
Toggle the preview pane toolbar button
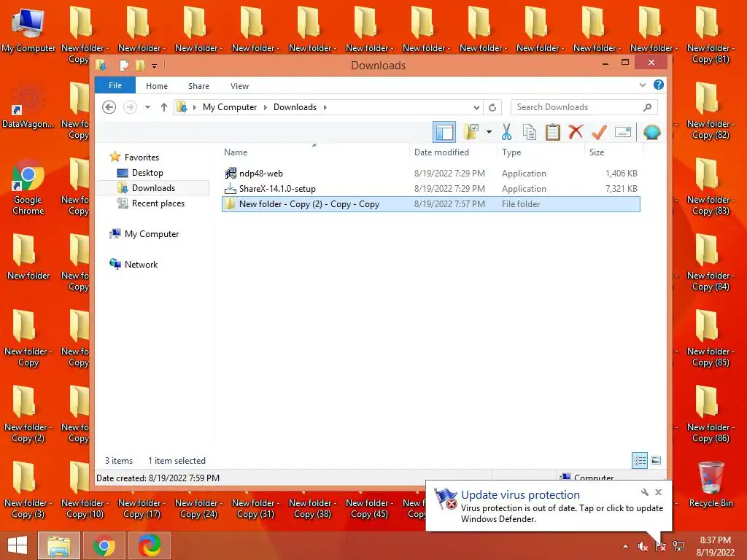(444, 132)
